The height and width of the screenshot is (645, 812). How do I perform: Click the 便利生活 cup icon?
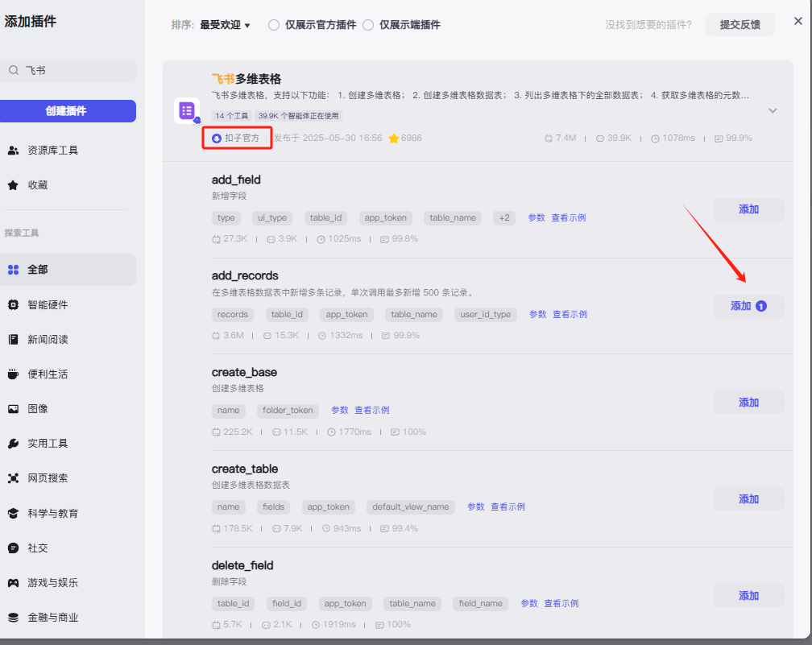14,374
